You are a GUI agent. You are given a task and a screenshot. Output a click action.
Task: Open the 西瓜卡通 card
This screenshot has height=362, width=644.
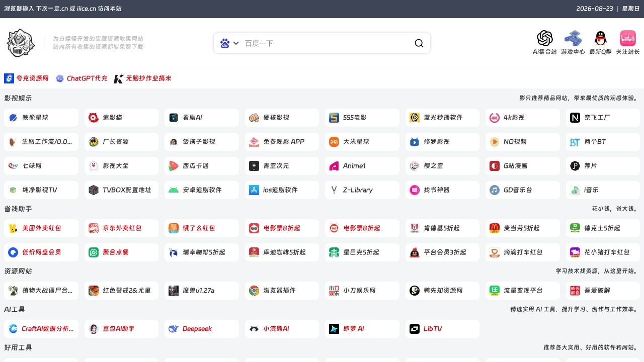tap(202, 166)
